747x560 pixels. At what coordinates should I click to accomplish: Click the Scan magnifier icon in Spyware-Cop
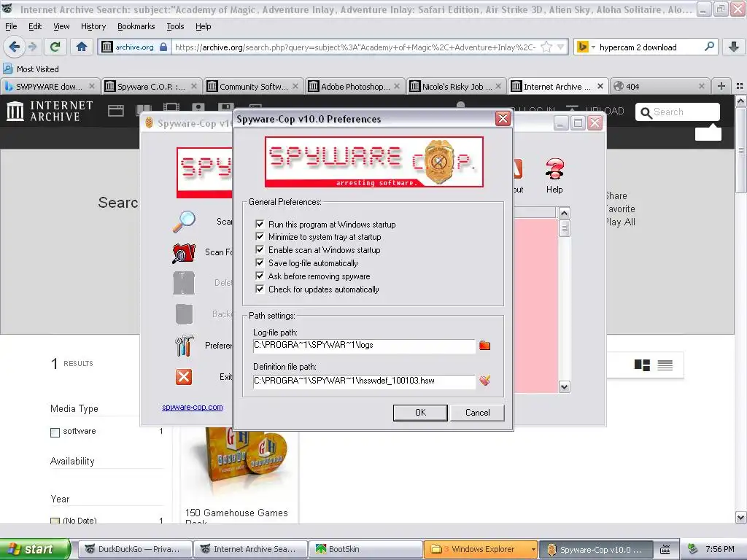click(x=184, y=222)
